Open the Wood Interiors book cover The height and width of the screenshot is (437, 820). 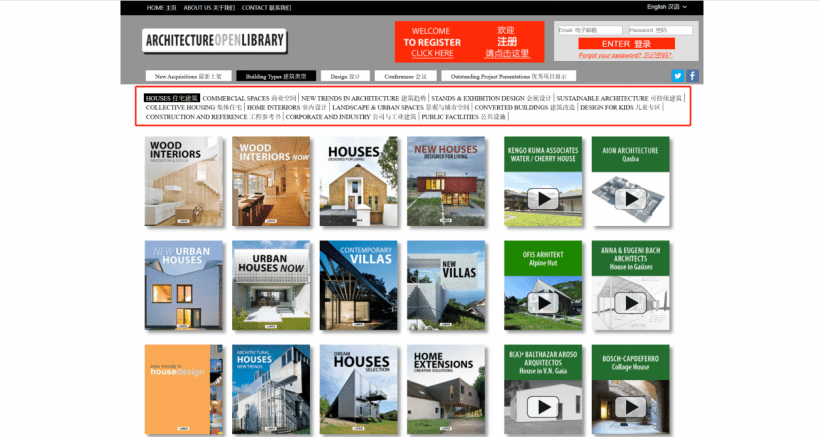coord(185,182)
